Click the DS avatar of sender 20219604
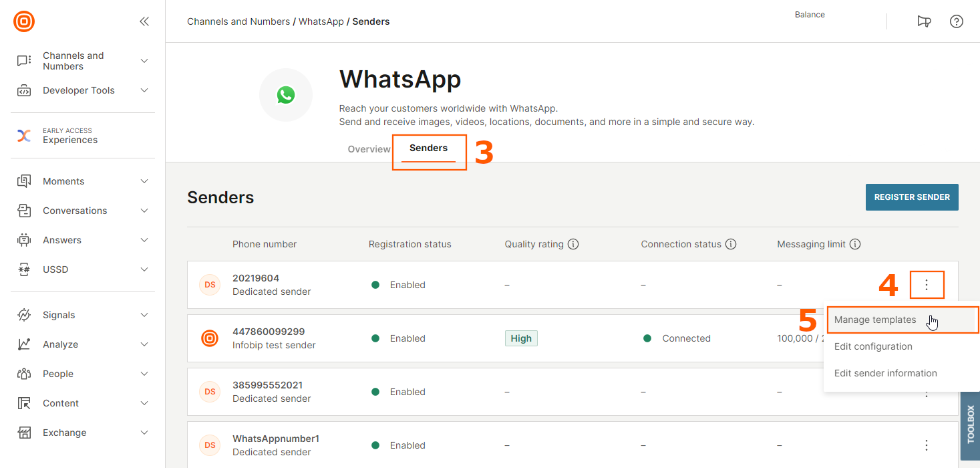 (x=210, y=285)
